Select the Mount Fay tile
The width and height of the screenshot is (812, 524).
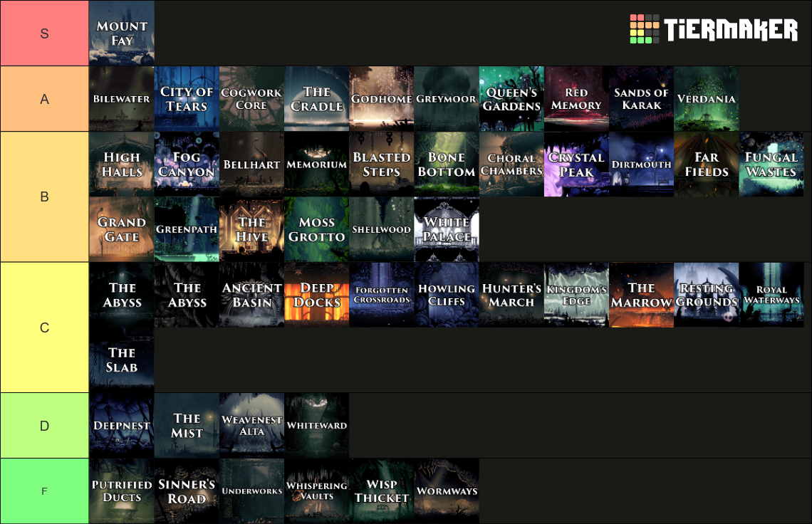[122, 33]
